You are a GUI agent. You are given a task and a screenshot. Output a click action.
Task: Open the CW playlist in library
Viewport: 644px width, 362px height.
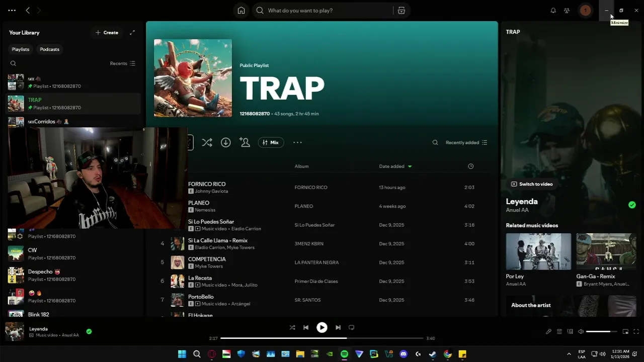(74, 254)
